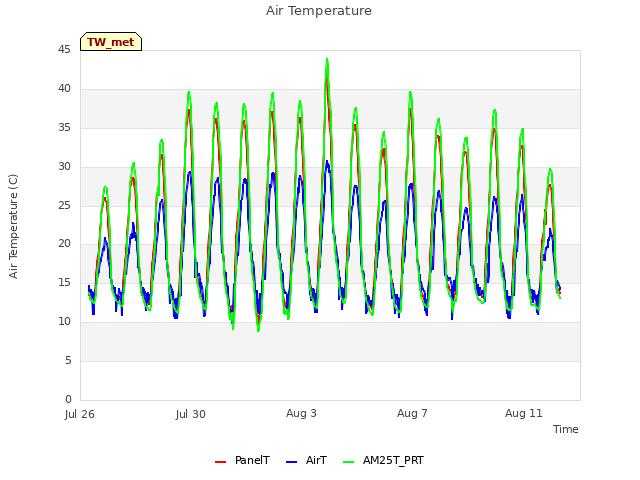
Task: Click the blue AirT legend swatch
Action: tap(291, 462)
